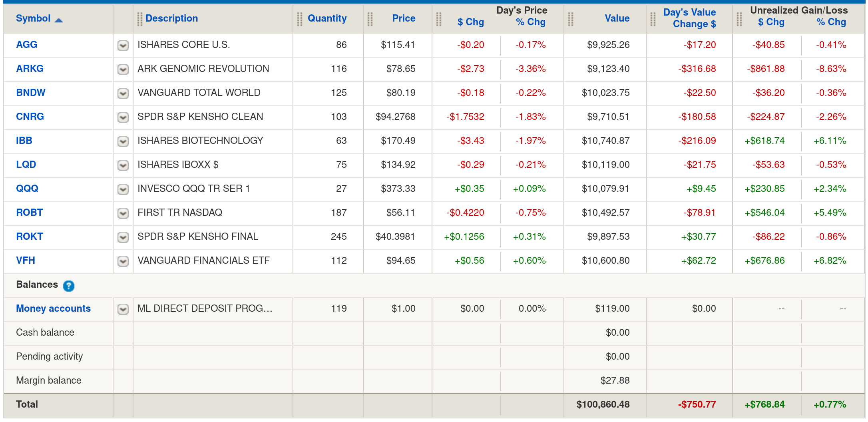Open the Money accounts link
This screenshot has width=868, height=422.
[x=53, y=309]
